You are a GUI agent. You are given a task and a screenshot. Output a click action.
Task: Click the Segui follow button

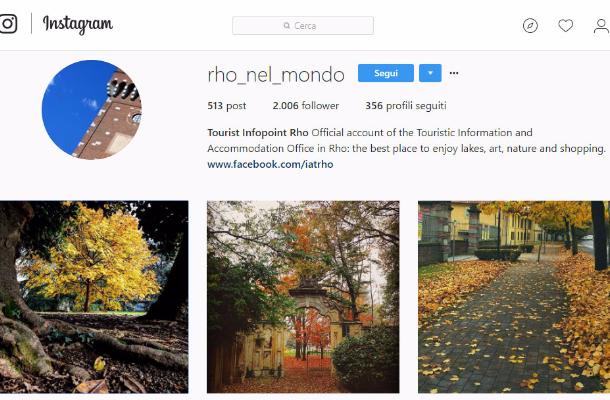[386, 73]
